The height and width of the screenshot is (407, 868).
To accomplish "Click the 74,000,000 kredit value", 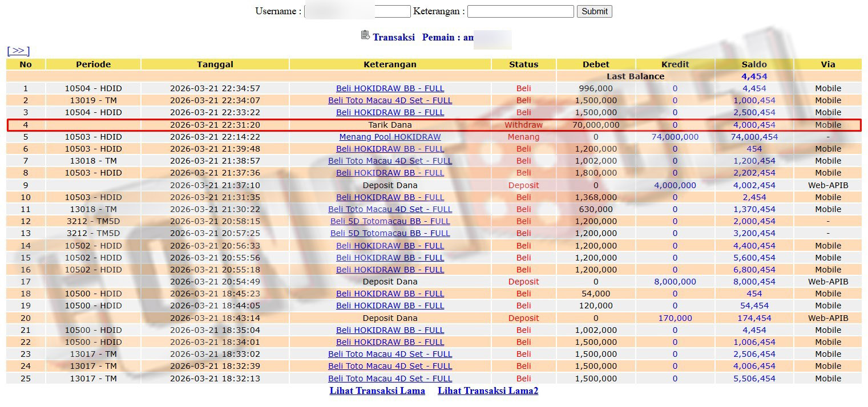I will coord(675,137).
